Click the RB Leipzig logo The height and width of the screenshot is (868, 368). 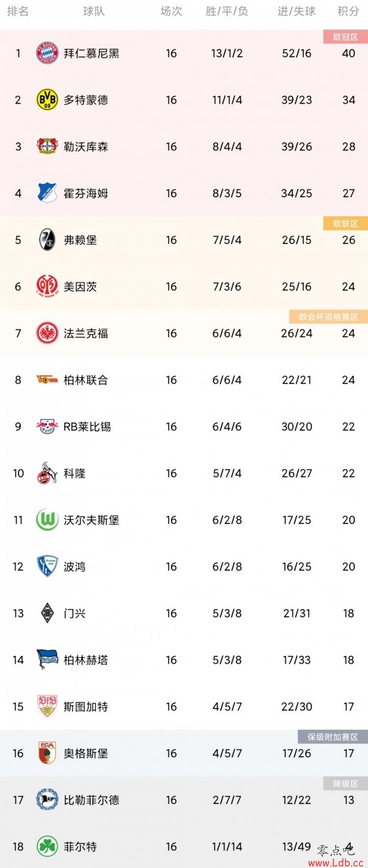pyautogui.click(x=47, y=426)
